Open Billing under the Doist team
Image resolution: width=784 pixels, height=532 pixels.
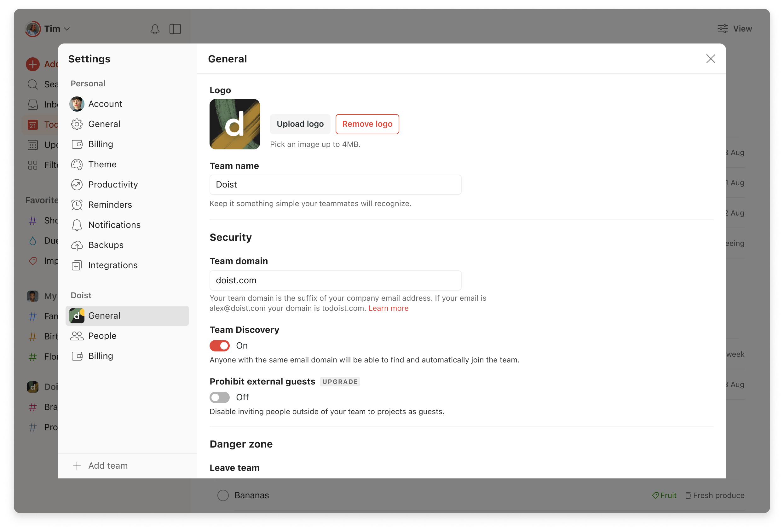click(x=101, y=356)
